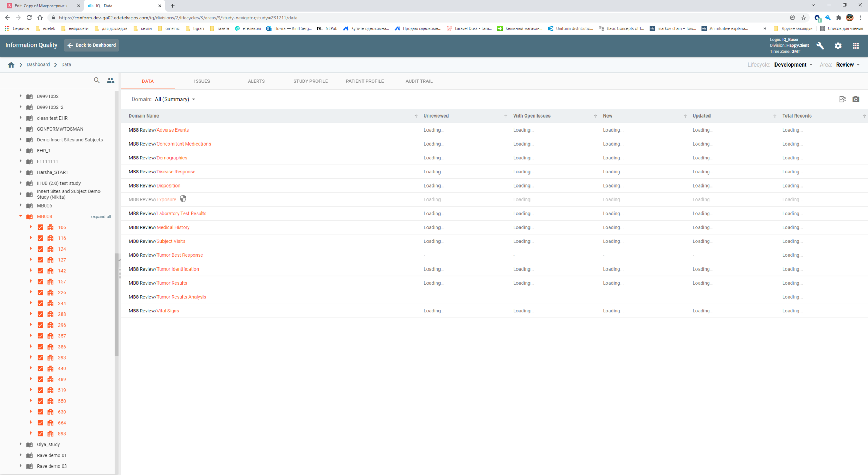Uncheck the site 106 checkbox

[40, 228]
